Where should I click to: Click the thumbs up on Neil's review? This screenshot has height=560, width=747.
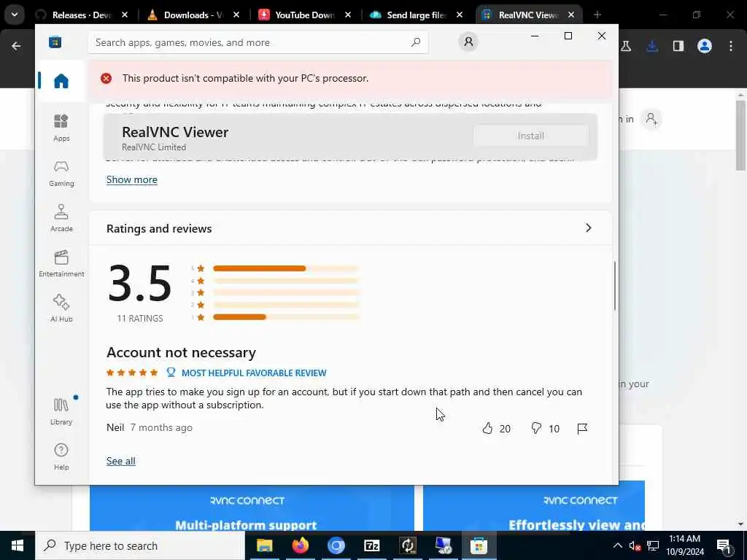(x=487, y=428)
